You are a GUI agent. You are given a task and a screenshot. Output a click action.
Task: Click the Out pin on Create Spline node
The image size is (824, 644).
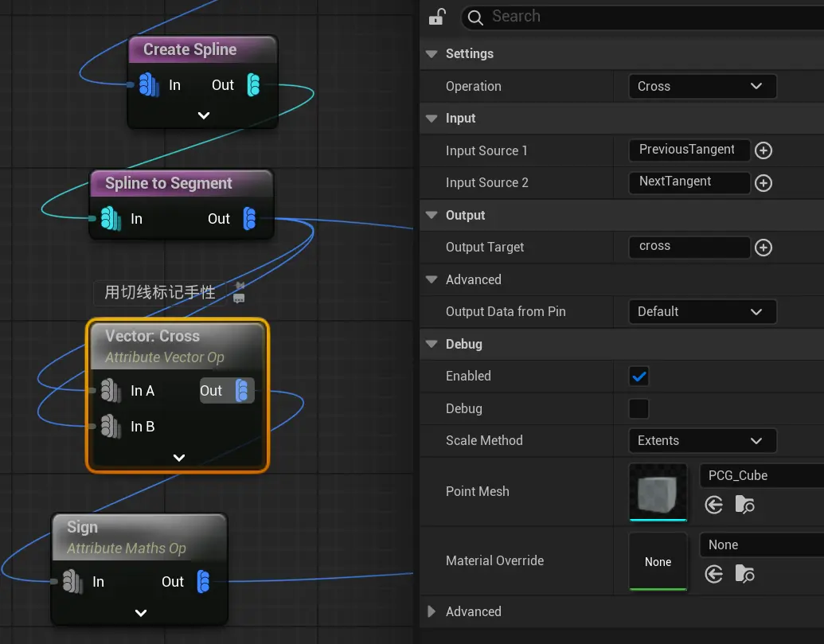click(253, 85)
